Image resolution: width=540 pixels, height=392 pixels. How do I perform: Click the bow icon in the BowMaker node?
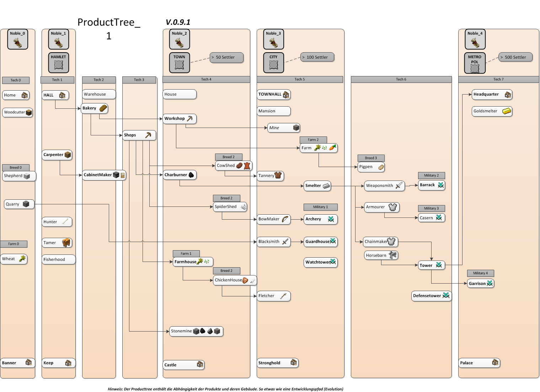[285, 219]
